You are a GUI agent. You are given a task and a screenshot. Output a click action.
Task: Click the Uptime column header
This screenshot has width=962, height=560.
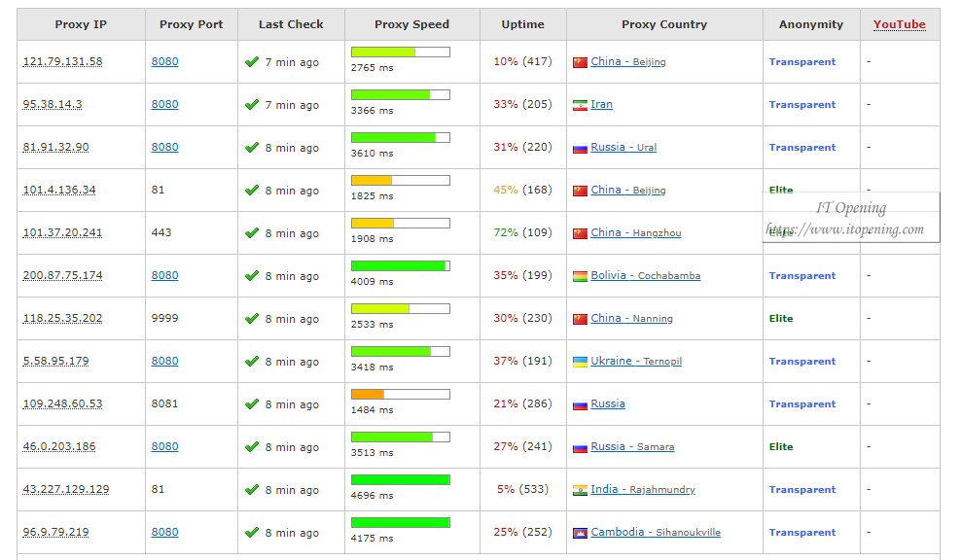(x=522, y=24)
